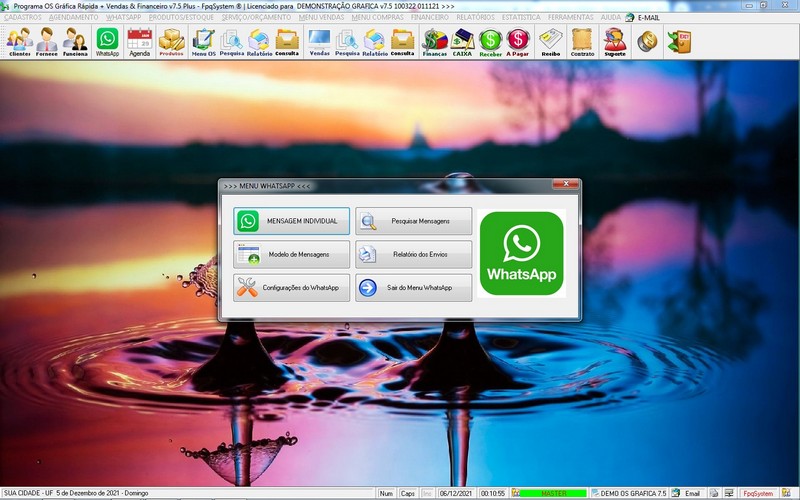Open the Finanças icon
800x500 pixels.
(435, 42)
